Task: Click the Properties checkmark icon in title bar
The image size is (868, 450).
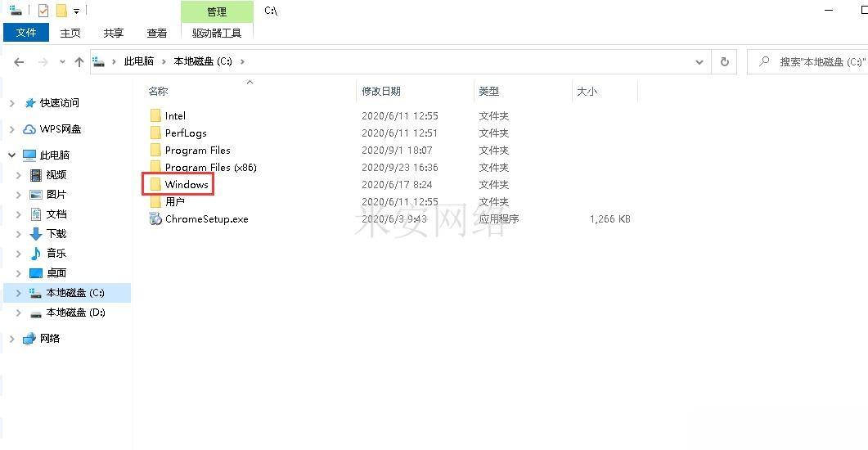Action: (43, 11)
